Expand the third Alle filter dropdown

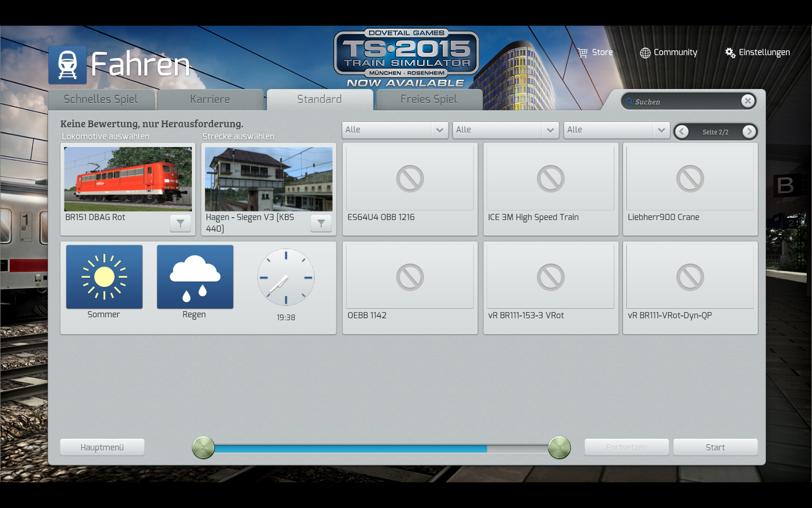(617, 130)
